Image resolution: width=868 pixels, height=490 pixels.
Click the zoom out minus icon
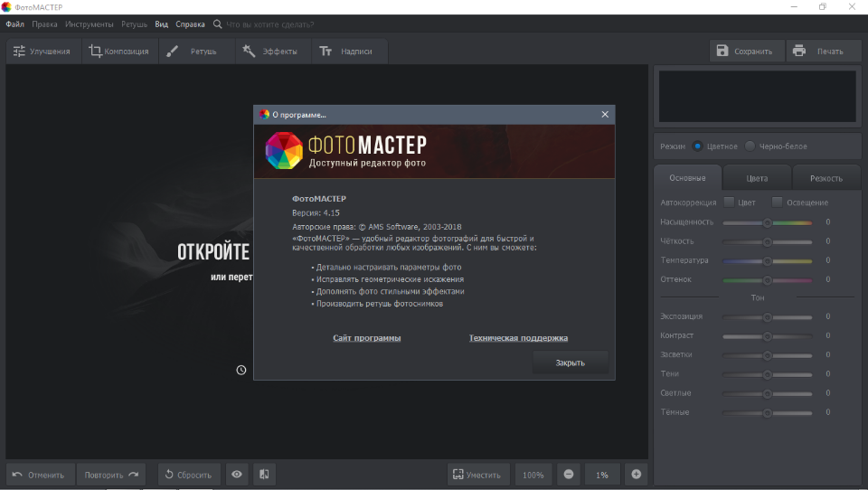pyautogui.click(x=569, y=475)
